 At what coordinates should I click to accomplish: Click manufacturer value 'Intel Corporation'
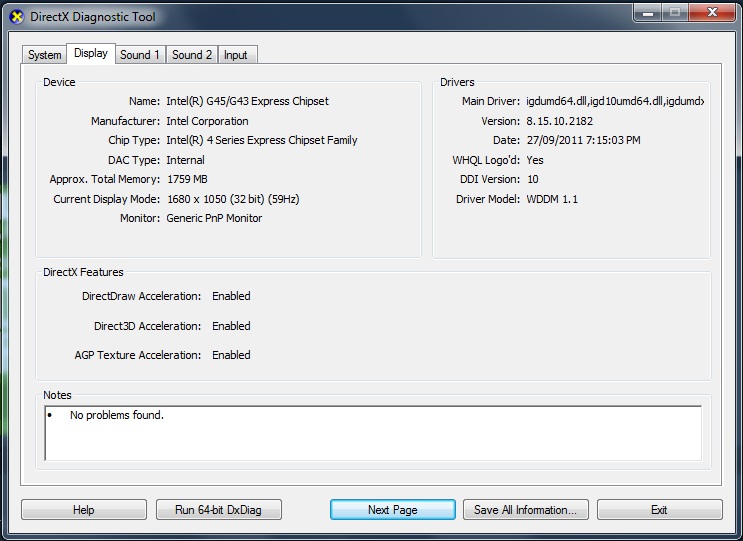click(x=207, y=121)
